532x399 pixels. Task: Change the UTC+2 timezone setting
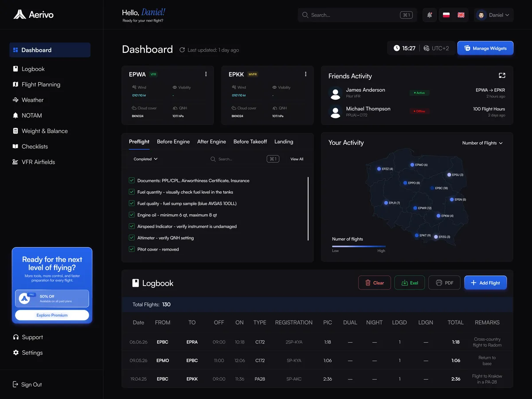(436, 48)
